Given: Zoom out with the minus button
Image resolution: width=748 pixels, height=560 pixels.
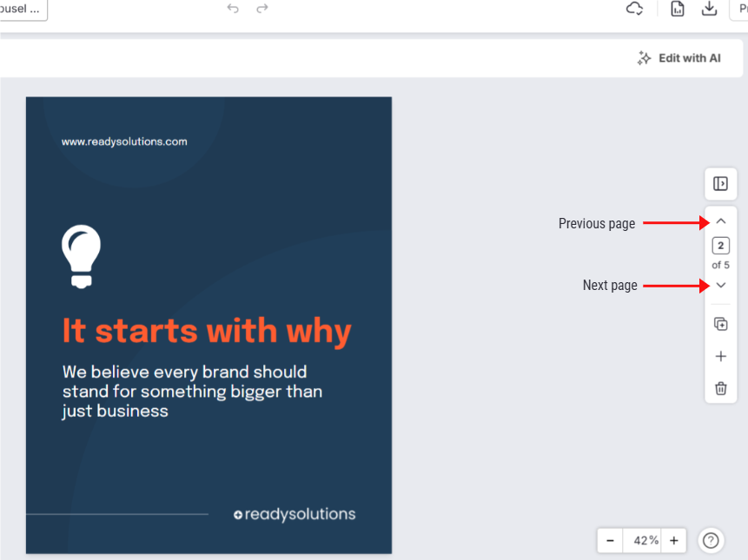Looking at the screenshot, I should 610,540.
